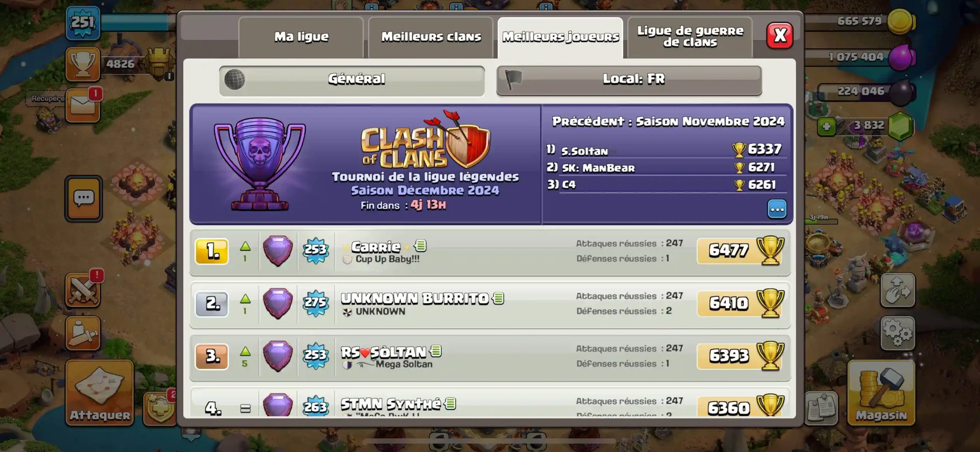Open the layout editor hand icon

(897, 290)
